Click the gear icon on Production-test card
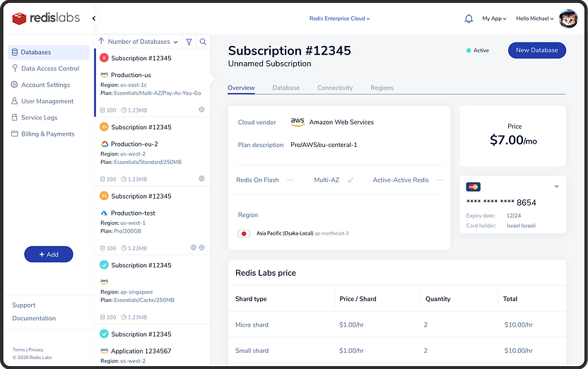The width and height of the screenshot is (588, 369). click(201, 247)
